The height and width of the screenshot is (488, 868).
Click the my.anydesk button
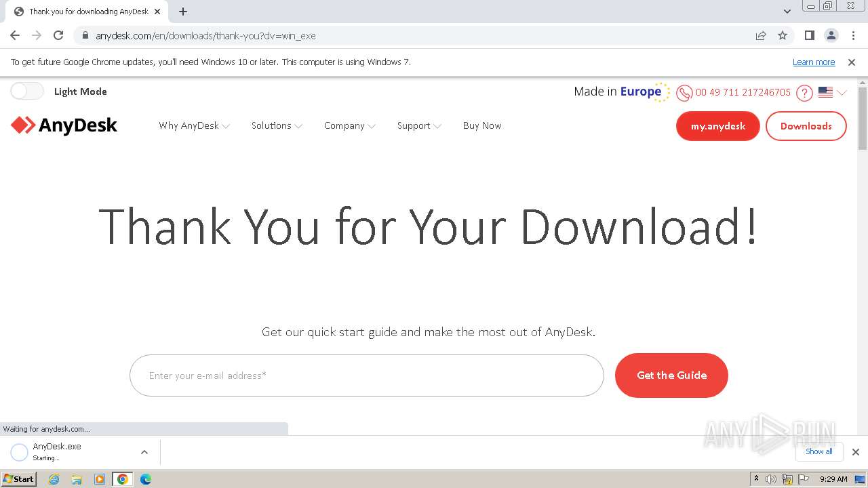tap(718, 126)
